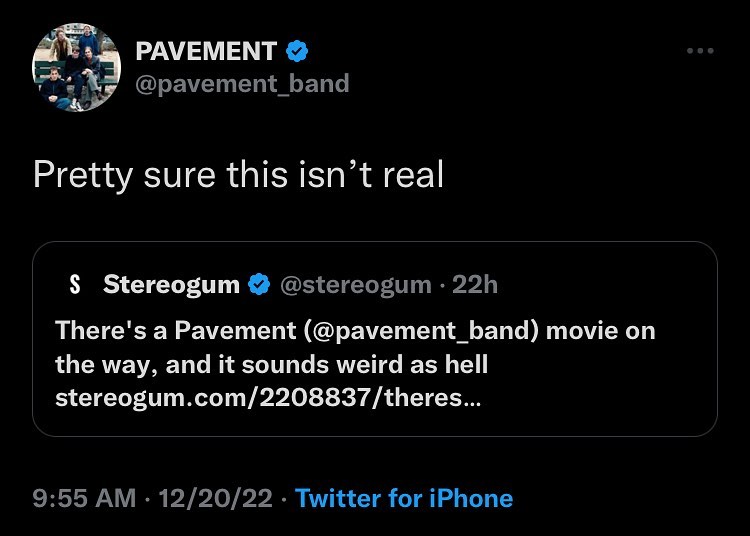
Task: Open the tweet's three-dot more options menu
Action: tap(700, 51)
